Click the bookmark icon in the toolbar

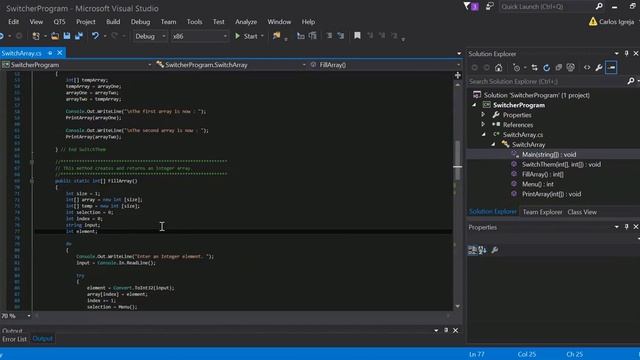tap(357, 36)
